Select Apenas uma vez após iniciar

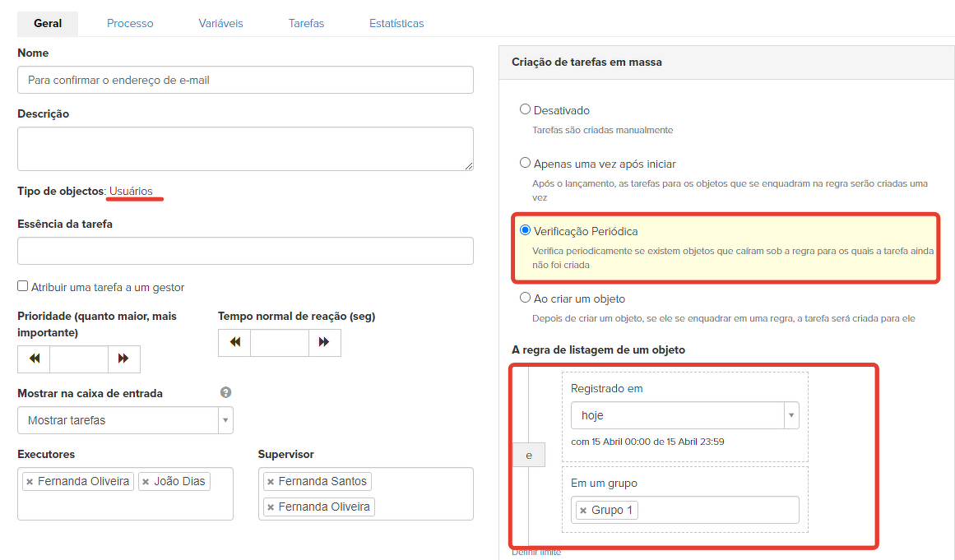pyautogui.click(x=525, y=163)
